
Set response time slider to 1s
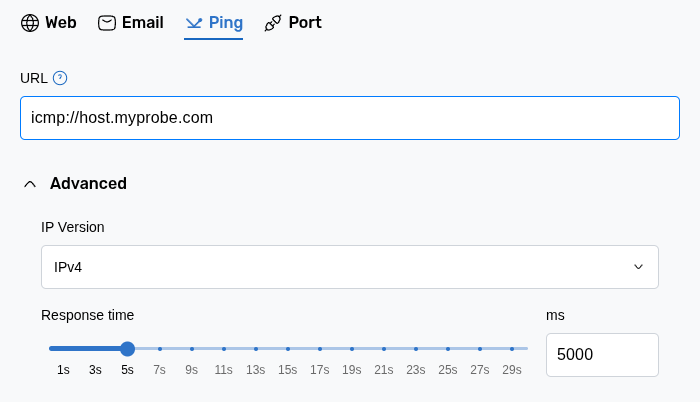pyautogui.click(x=63, y=349)
